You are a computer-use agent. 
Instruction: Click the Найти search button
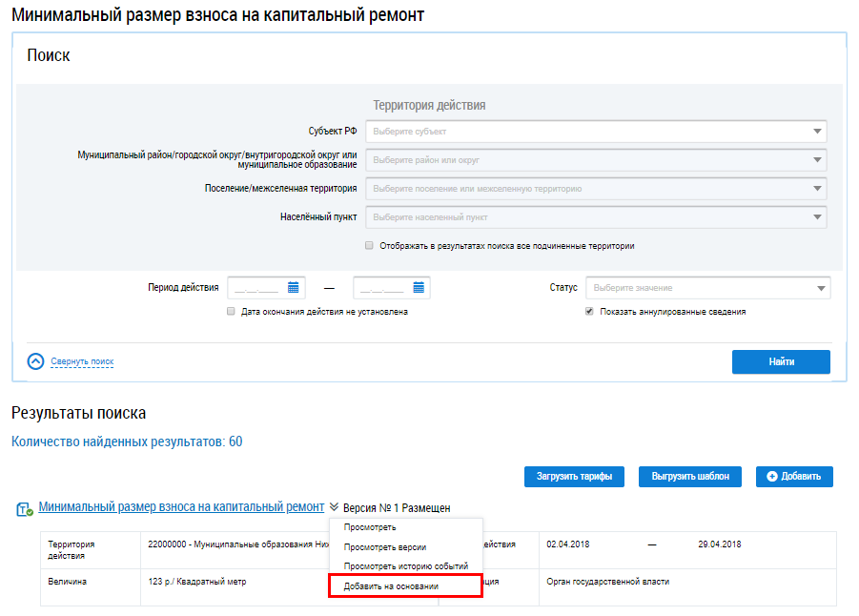(x=781, y=361)
